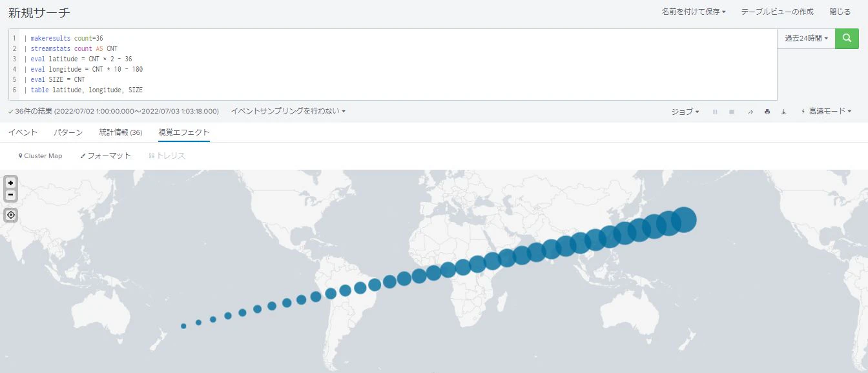Change 高速モード search mode
Screen dimensions: 868x373
tap(826, 112)
